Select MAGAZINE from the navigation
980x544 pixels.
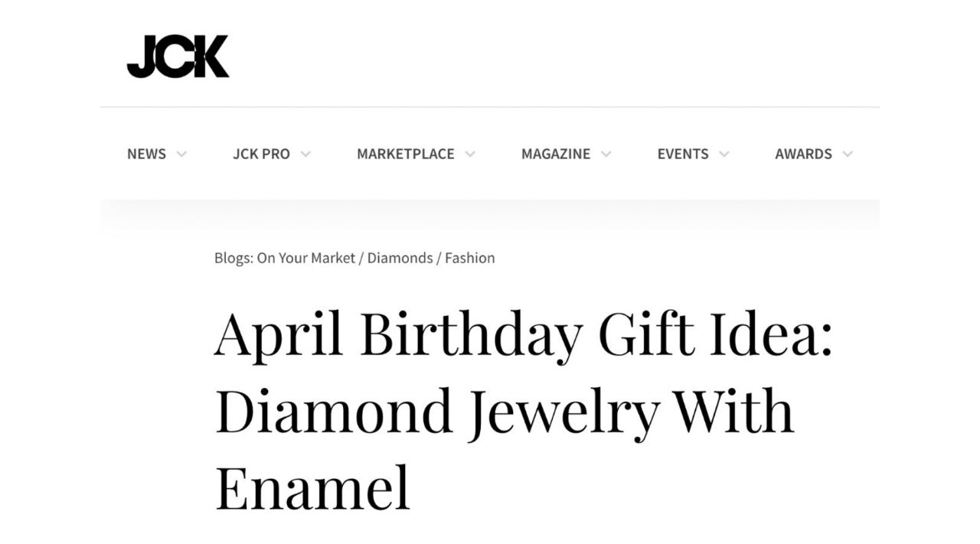pos(555,154)
